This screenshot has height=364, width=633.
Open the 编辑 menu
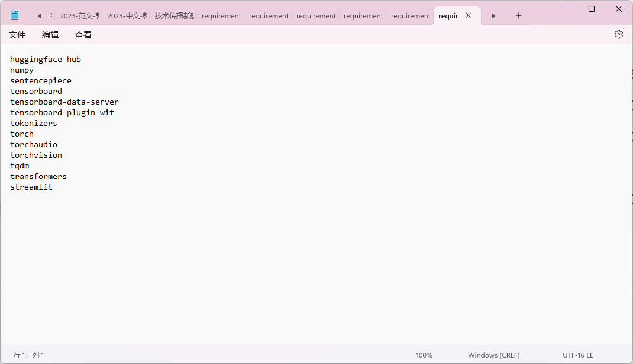coord(50,35)
